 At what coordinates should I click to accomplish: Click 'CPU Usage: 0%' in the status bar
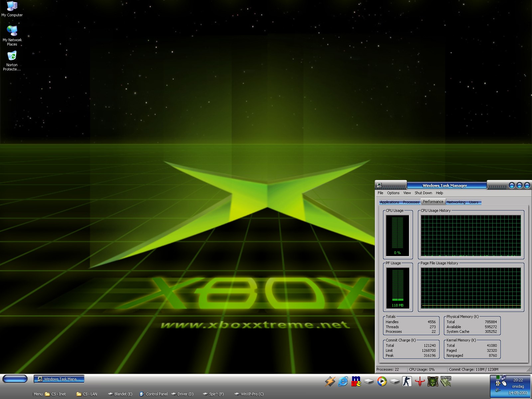point(422,369)
